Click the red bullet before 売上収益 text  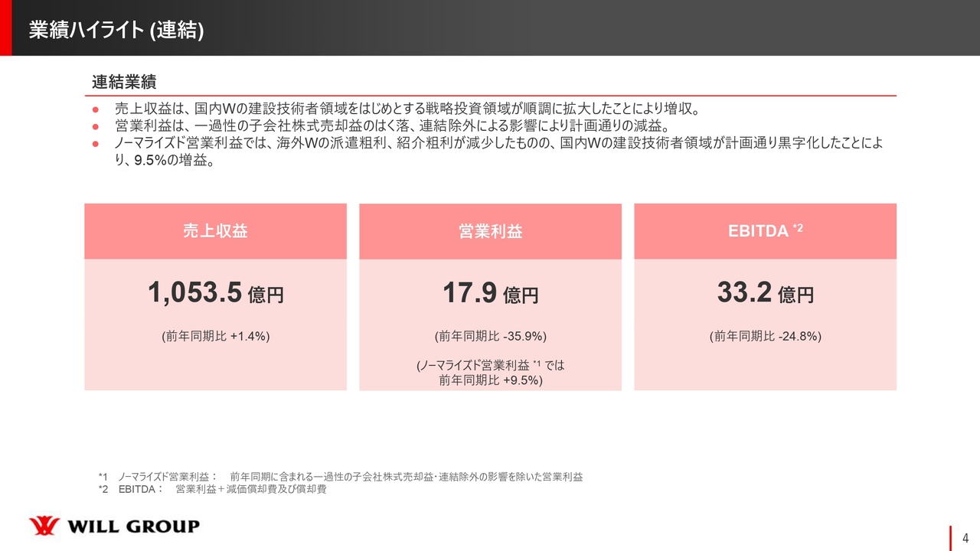click(x=96, y=109)
